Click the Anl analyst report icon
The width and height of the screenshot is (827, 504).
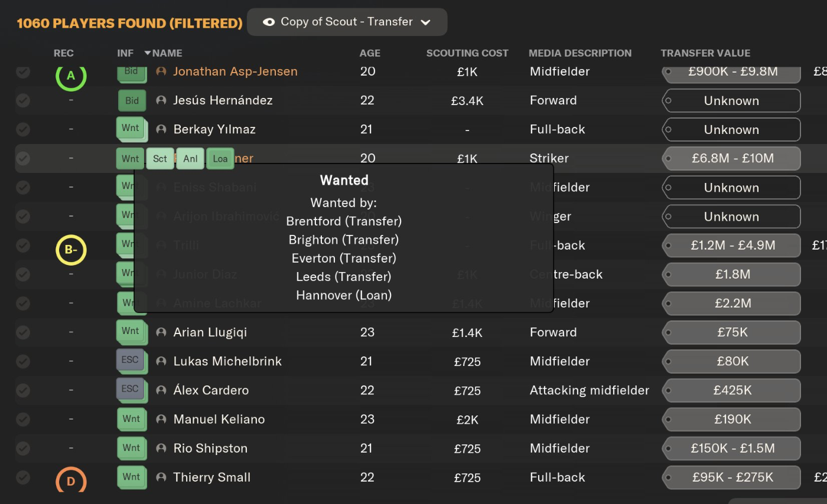pos(190,159)
